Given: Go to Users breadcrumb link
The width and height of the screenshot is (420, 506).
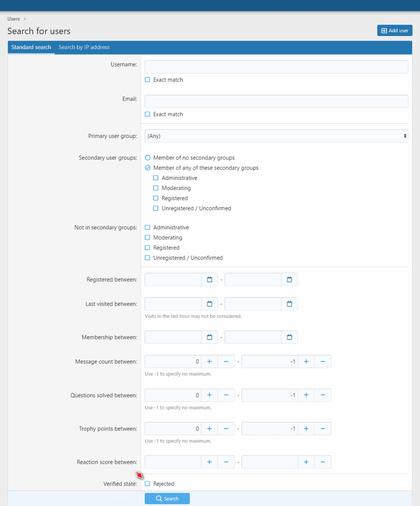Looking at the screenshot, I should pyautogui.click(x=13, y=19).
